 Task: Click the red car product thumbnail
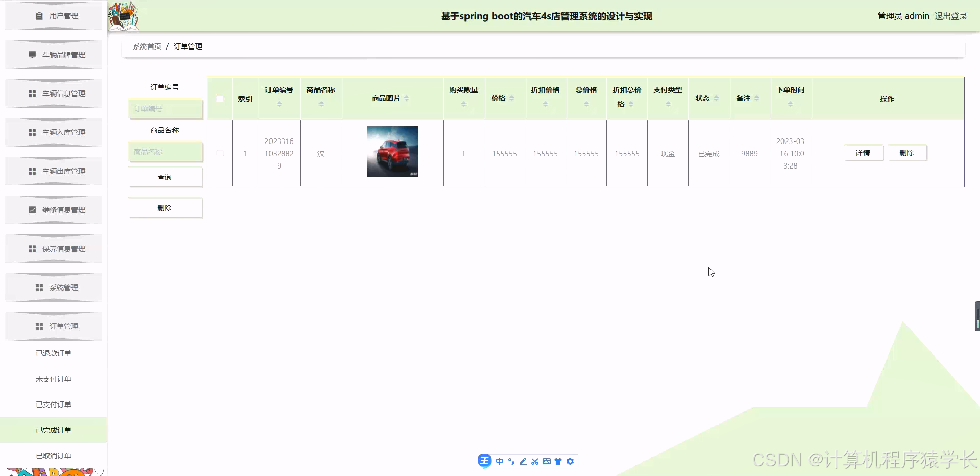pos(392,152)
